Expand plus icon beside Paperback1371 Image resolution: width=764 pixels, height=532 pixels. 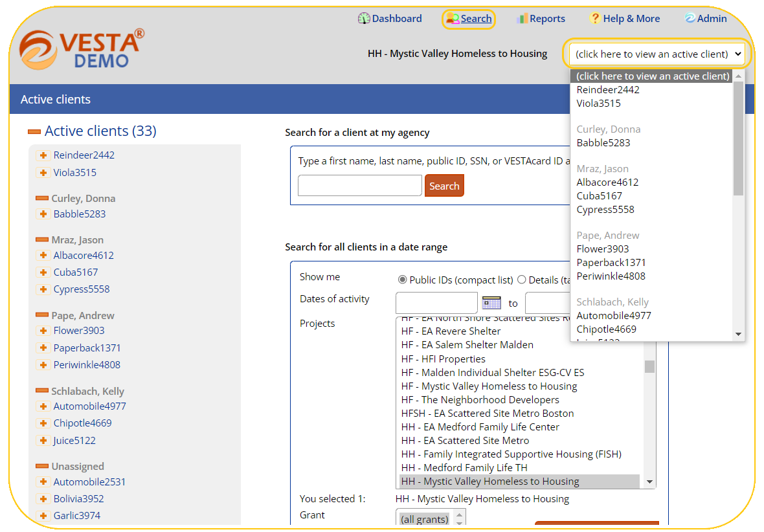point(43,348)
